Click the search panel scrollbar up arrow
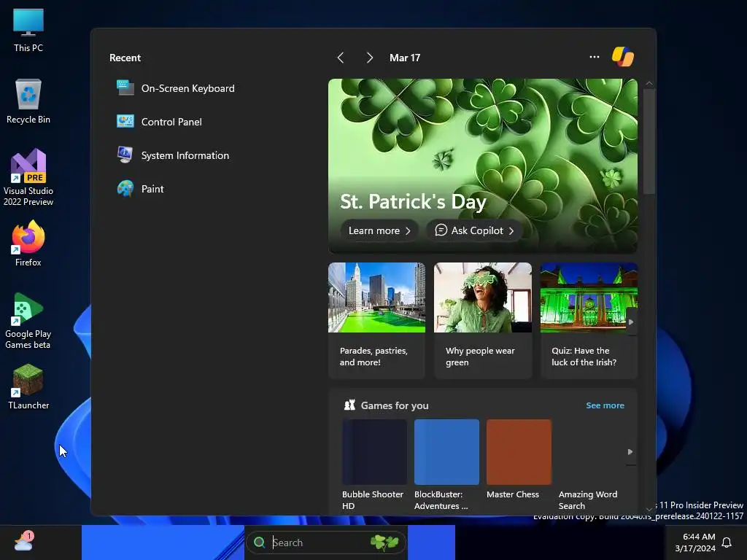747x560 pixels. point(649,83)
